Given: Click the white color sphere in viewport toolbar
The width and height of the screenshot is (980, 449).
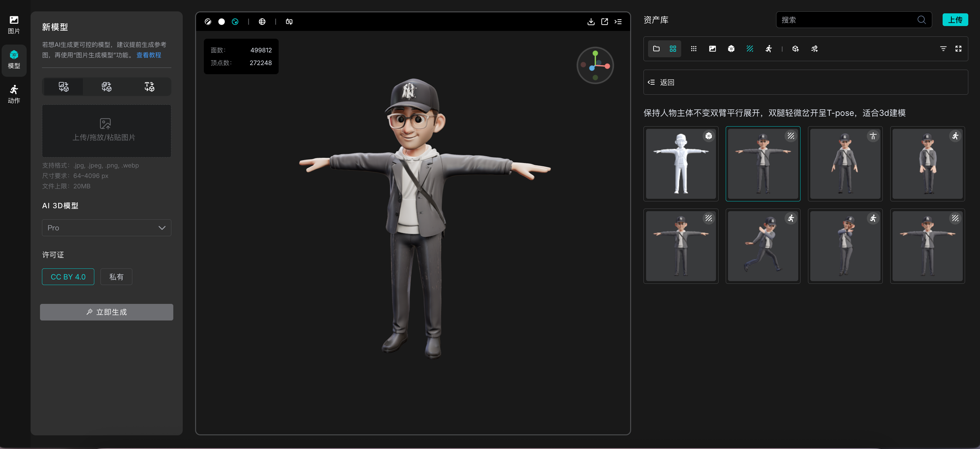Looking at the screenshot, I should pos(221,22).
